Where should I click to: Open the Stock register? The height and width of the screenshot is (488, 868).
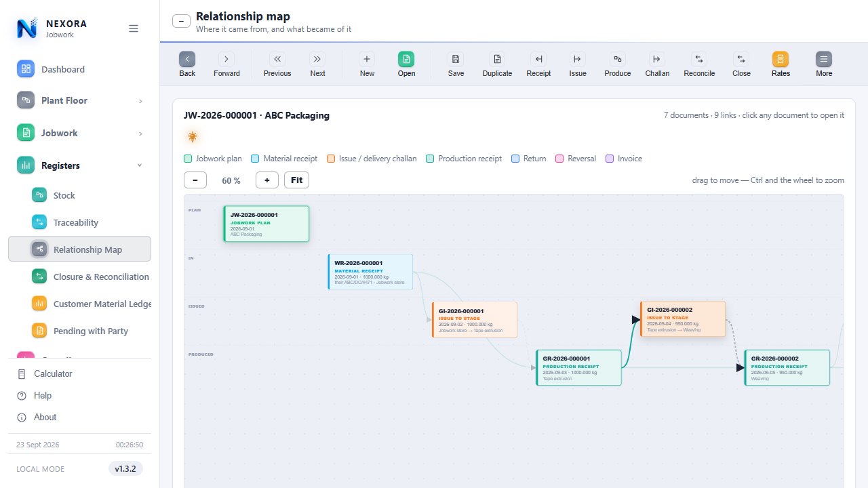[x=80, y=195]
